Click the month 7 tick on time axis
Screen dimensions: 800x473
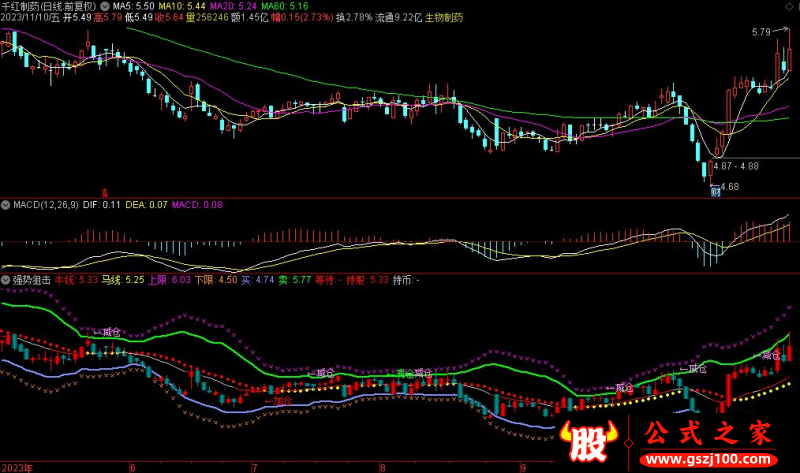(x=255, y=467)
